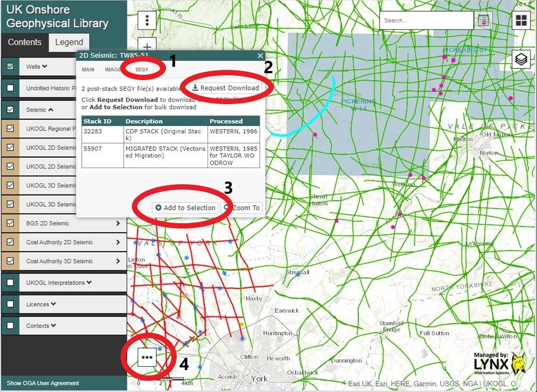Click the Haxby label on the map

coord(254,299)
